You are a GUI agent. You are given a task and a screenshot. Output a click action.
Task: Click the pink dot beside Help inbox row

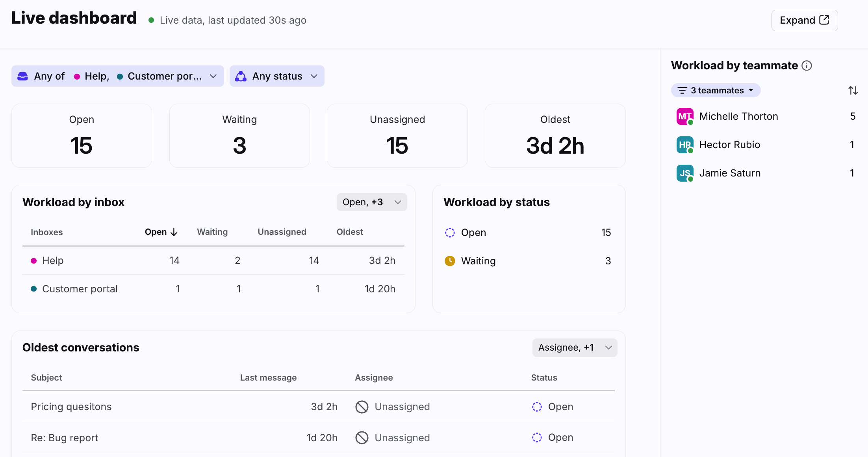pyautogui.click(x=34, y=261)
